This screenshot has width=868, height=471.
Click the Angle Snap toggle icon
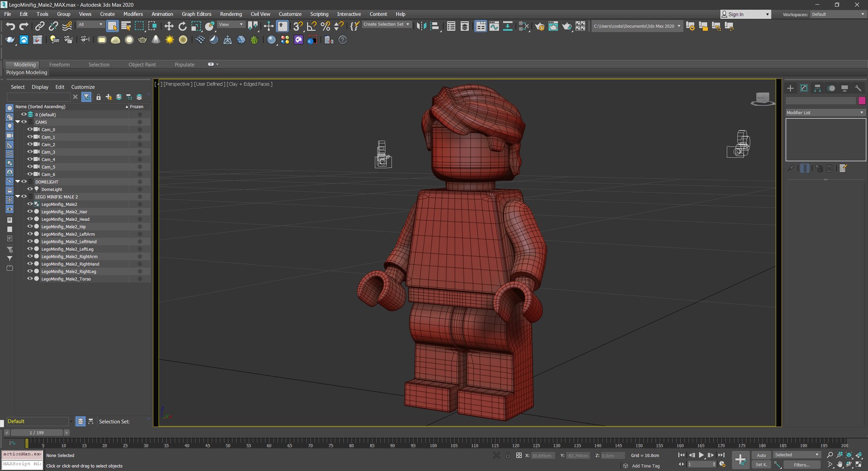coord(311,26)
